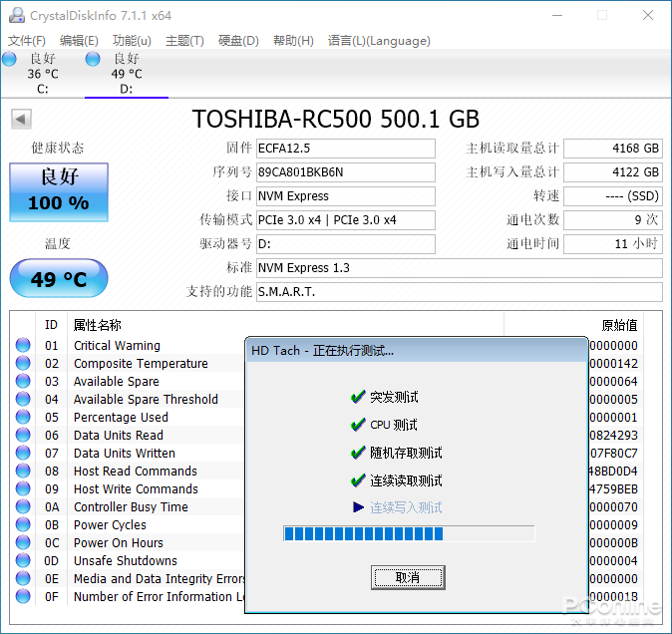Open the 文件(F) menu

tap(27, 41)
